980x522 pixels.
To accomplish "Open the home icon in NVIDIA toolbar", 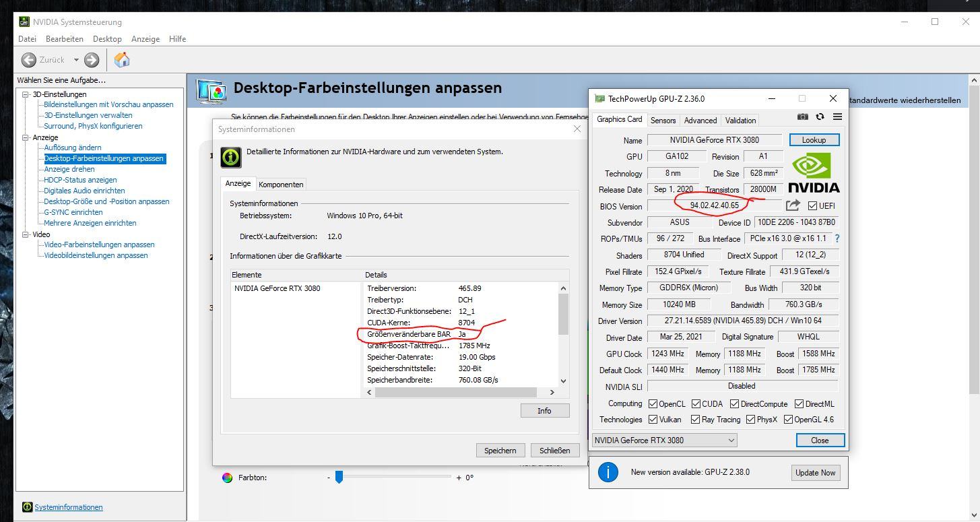I will coord(122,60).
